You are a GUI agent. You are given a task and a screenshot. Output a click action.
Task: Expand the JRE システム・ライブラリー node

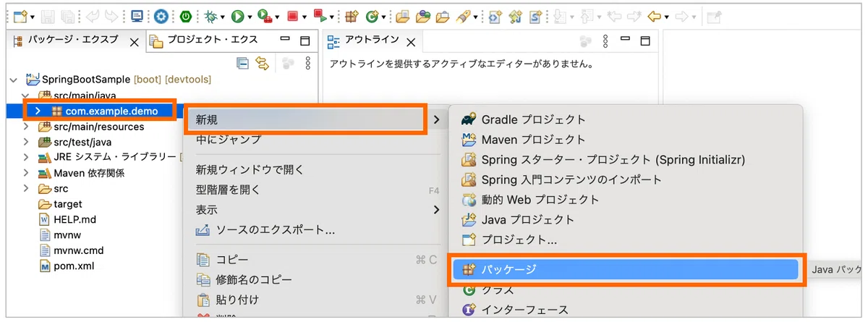pos(26,157)
